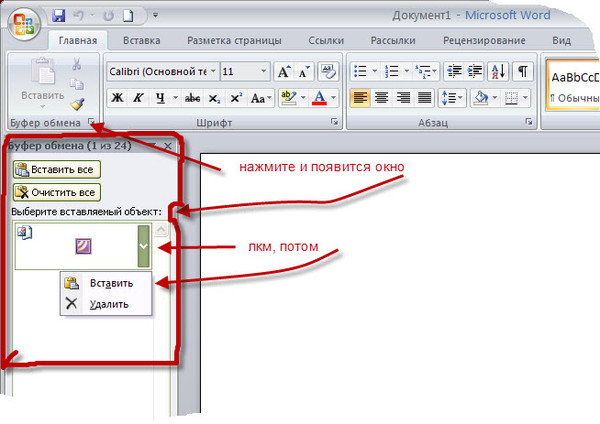Open Буфер обмена dialog launcher arrow
600x424 pixels.
pos(92,122)
